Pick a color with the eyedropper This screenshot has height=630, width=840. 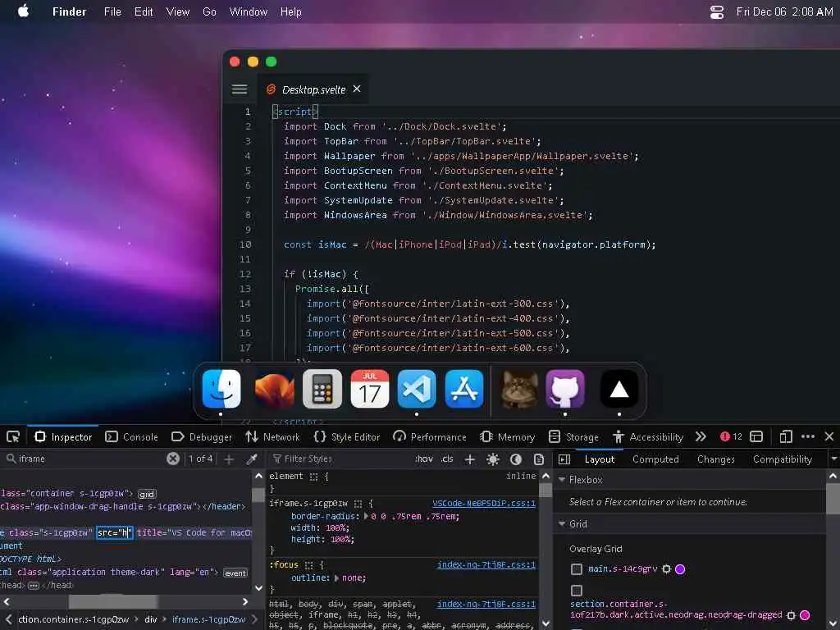click(252, 459)
